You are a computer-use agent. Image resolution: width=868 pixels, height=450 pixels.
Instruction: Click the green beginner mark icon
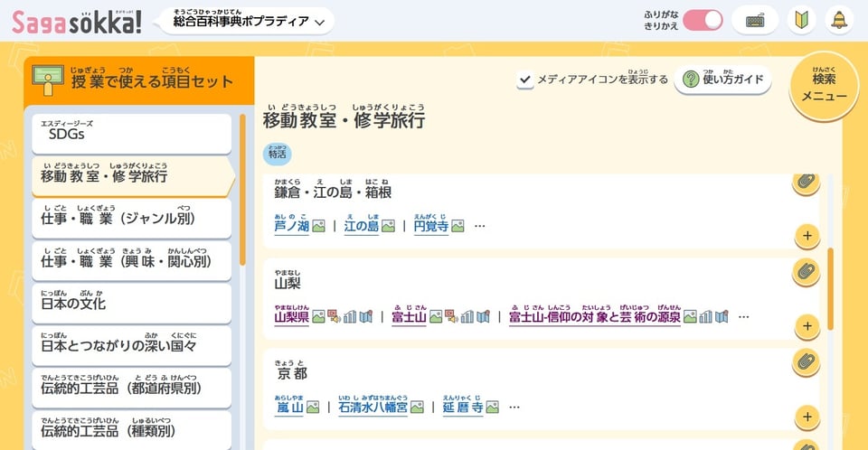tap(802, 21)
